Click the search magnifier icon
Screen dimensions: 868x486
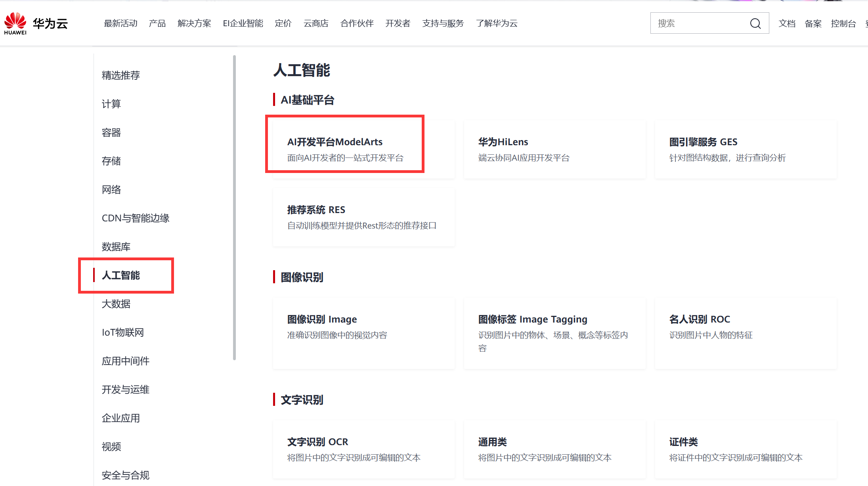[755, 23]
